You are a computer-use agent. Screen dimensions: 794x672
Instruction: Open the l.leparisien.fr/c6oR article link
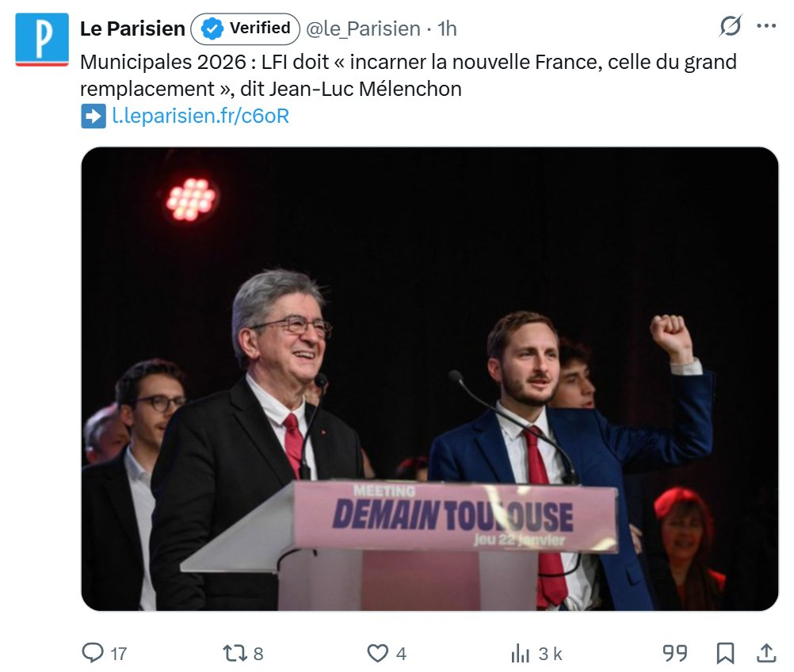click(200, 116)
